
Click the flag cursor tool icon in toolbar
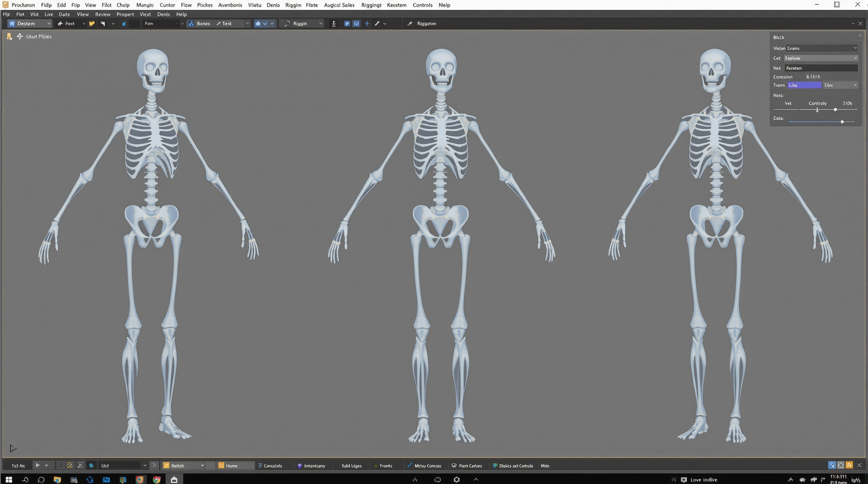(x=103, y=24)
